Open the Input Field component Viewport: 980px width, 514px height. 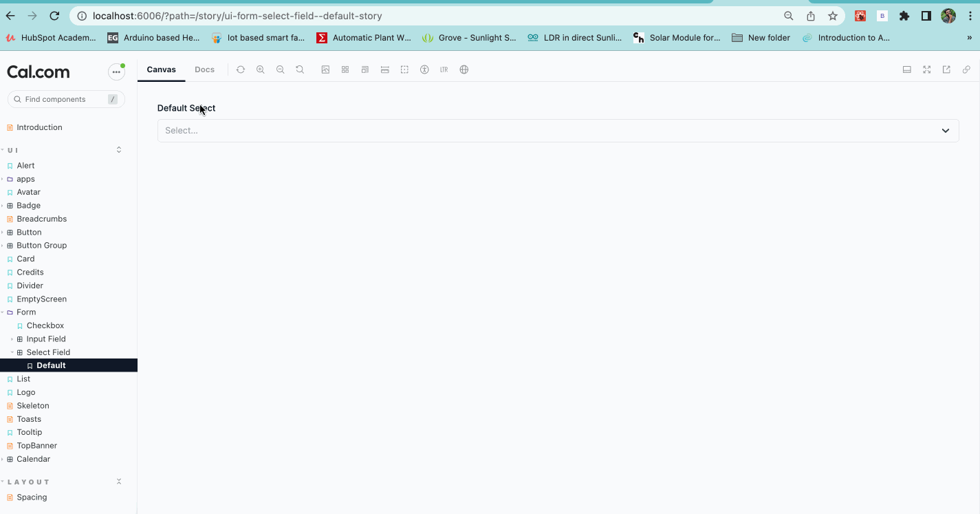click(x=45, y=339)
